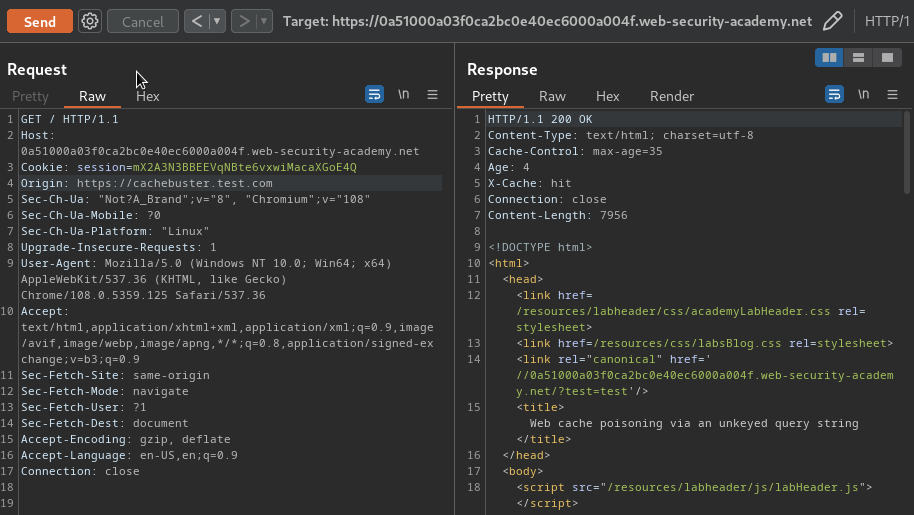Click the 'Cache-Control: max-age=35' response header
The width and height of the screenshot is (914, 515).
(x=575, y=151)
